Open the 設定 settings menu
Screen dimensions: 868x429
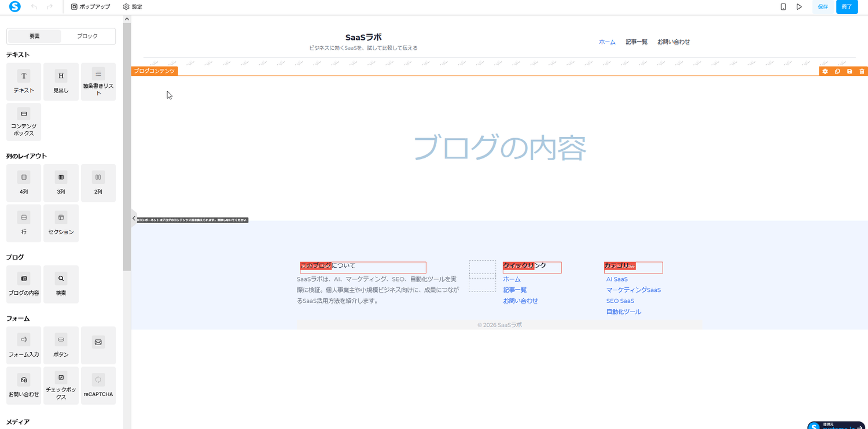(x=133, y=7)
